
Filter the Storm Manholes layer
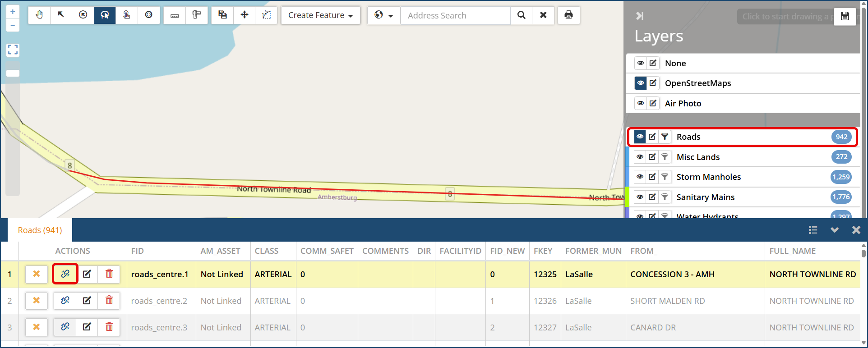[x=665, y=177]
